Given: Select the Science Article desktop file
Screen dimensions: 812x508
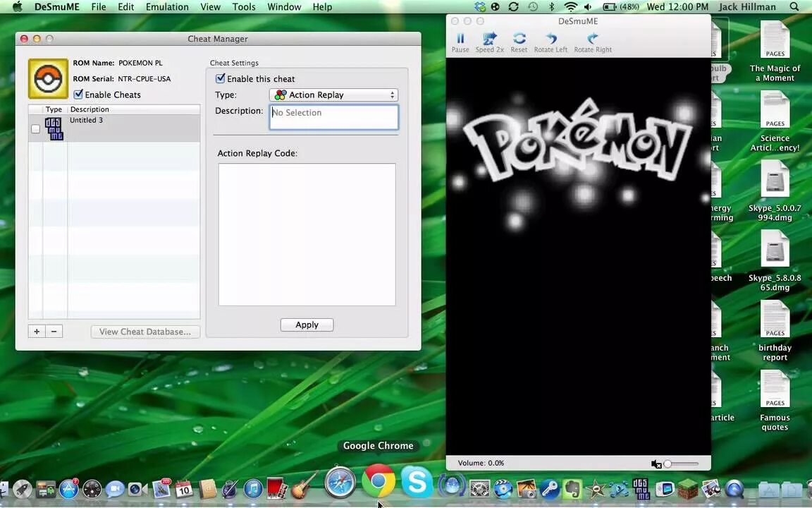Looking at the screenshot, I should [775, 121].
